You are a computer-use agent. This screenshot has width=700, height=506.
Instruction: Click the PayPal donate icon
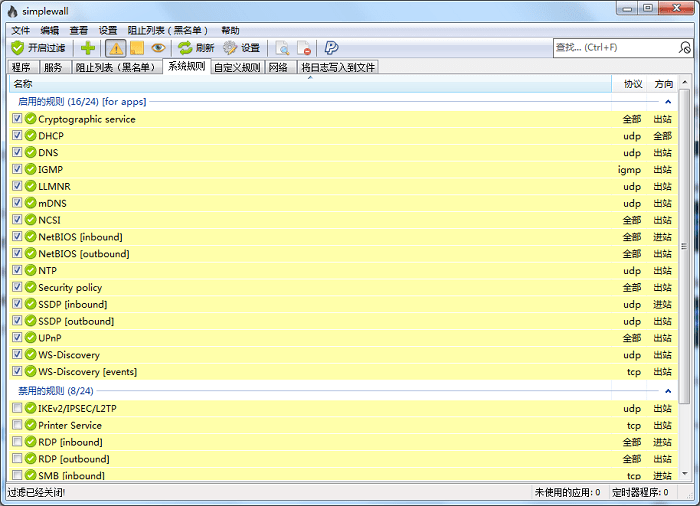click(x=331, y=48)
